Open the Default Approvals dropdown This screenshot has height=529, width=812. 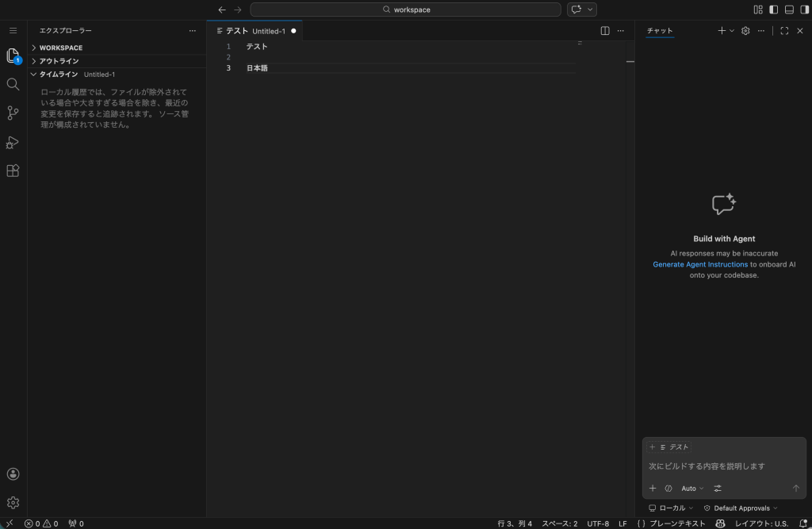pos(741,508)
